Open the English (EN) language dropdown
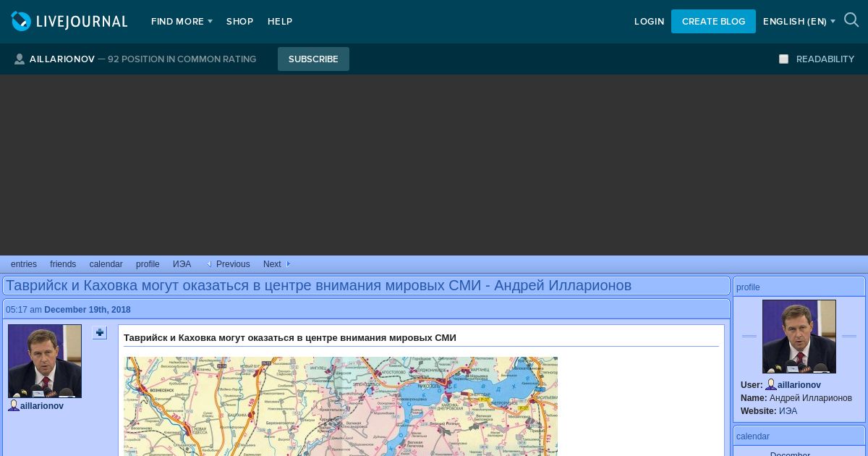This screenshot has width=868, height=456. pos(799,22)
